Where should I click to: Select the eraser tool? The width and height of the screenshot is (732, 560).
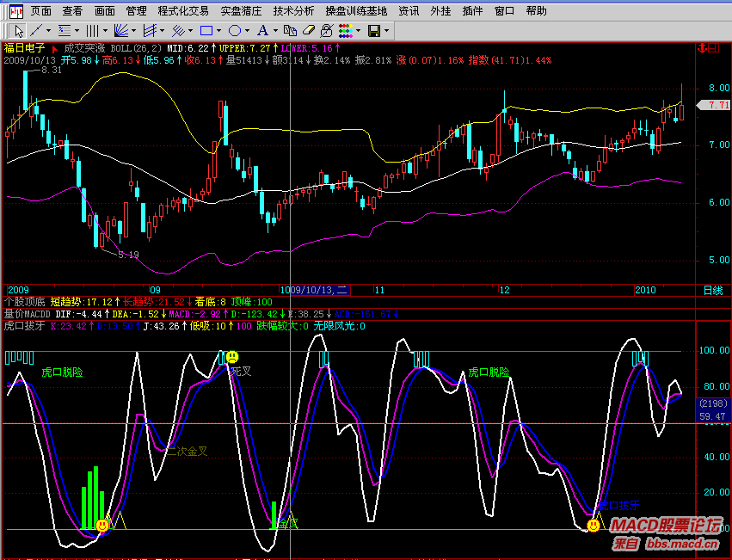point(309,31)
